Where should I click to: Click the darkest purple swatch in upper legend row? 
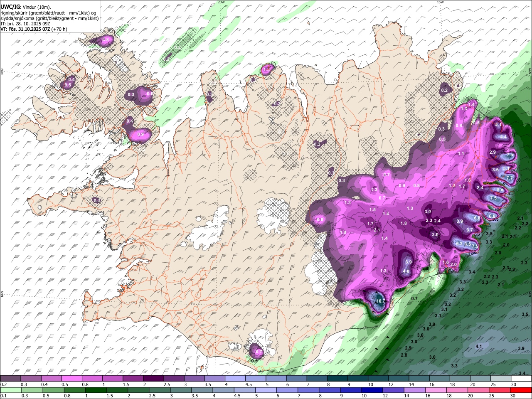coord(153,379)
